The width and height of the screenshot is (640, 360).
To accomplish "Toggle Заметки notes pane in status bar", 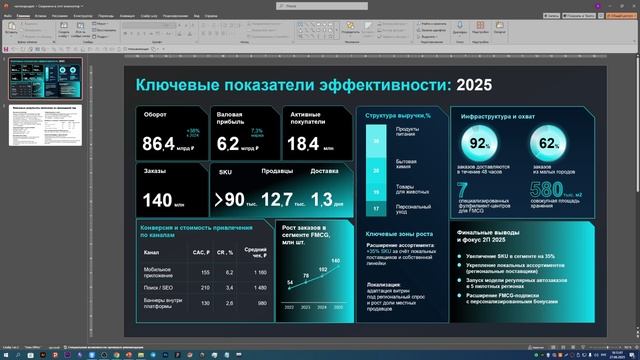I will tap(536, 347).
